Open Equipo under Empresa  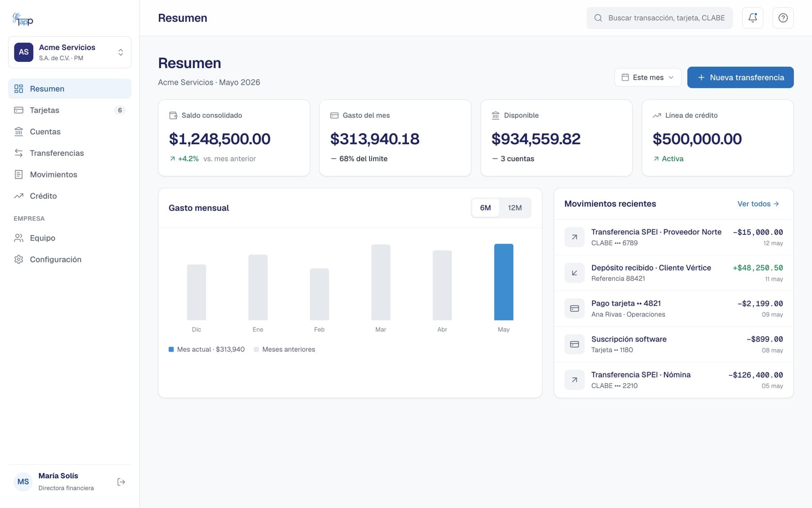tap(69, 238)
